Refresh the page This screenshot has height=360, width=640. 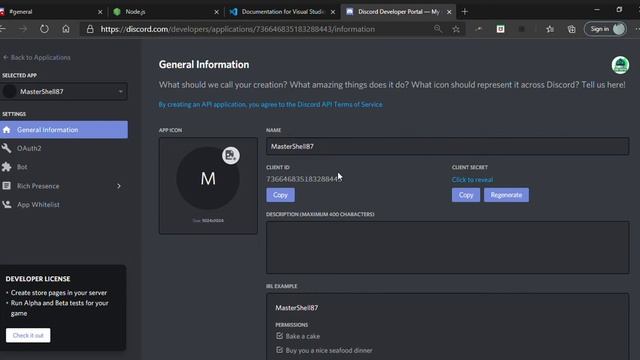(44, 29)
